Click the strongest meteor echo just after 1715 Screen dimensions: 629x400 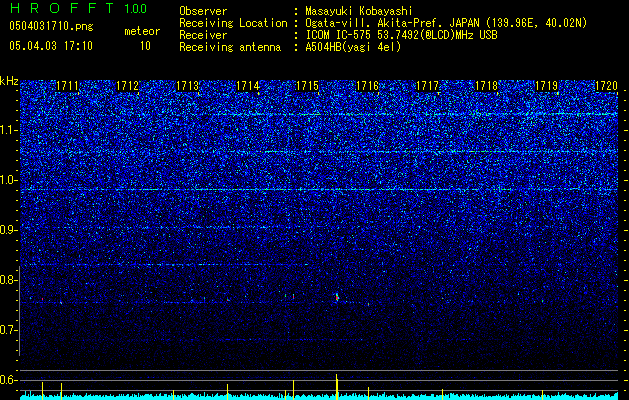click(x=337, y=297)
